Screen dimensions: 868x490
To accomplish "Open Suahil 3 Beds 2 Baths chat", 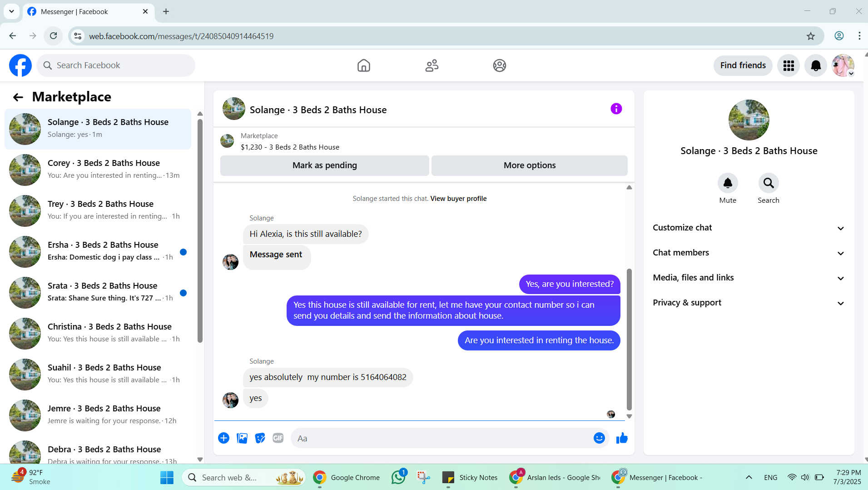I will pyautogui.click(x=98, y=374).
